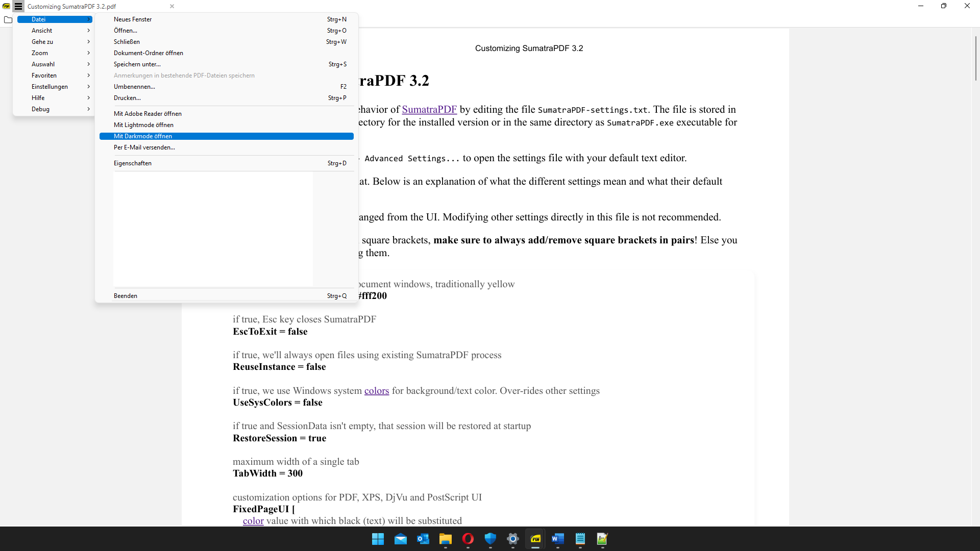Image resolution: width=980 pixels, height=551 pixels.
Task: Open Settings via the gear icon
Action: [513, 539]
